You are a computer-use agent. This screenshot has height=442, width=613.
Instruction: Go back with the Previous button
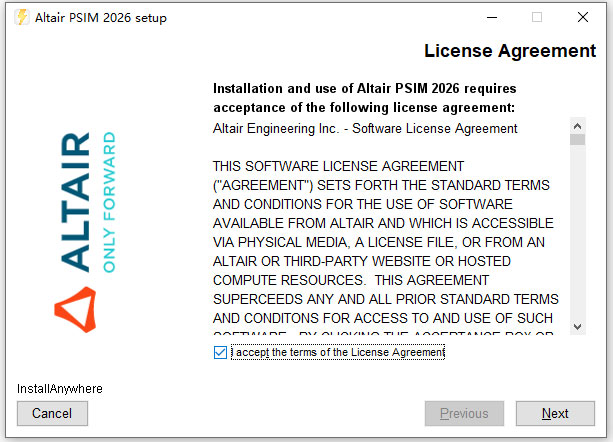pos(464,413)
